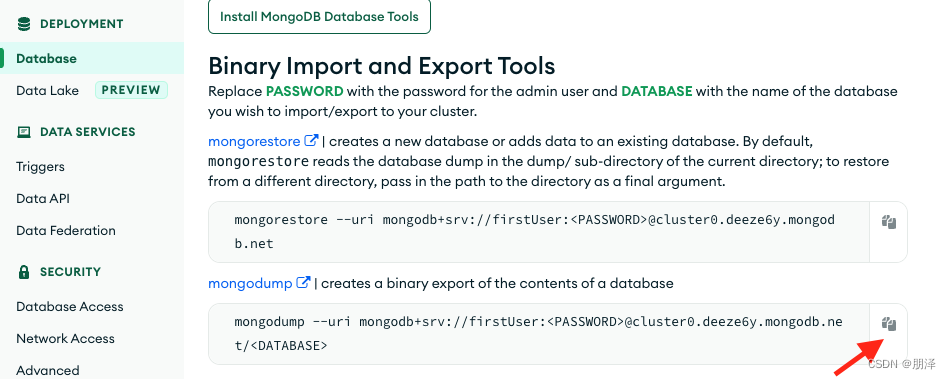Open Triggers under Data Services
The image size is (951, 379).
tap(40, 167)
